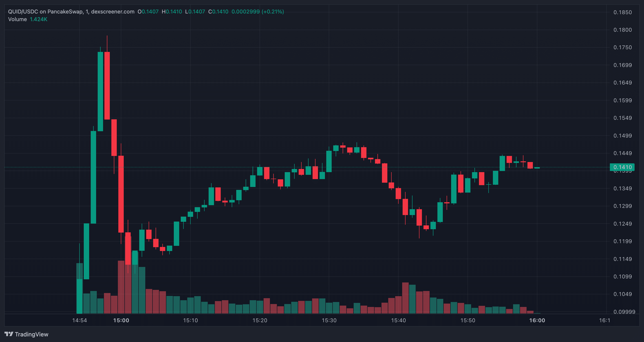
Task: Select the 15:30 time marker
Action: coord(329,320)
